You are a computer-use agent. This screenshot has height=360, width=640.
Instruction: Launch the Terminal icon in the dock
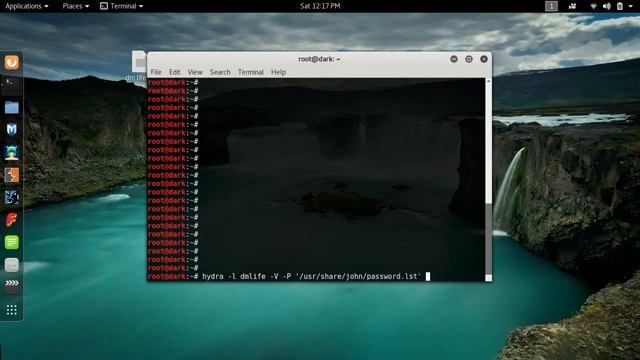pyautogui.click(x=11, y=85)
